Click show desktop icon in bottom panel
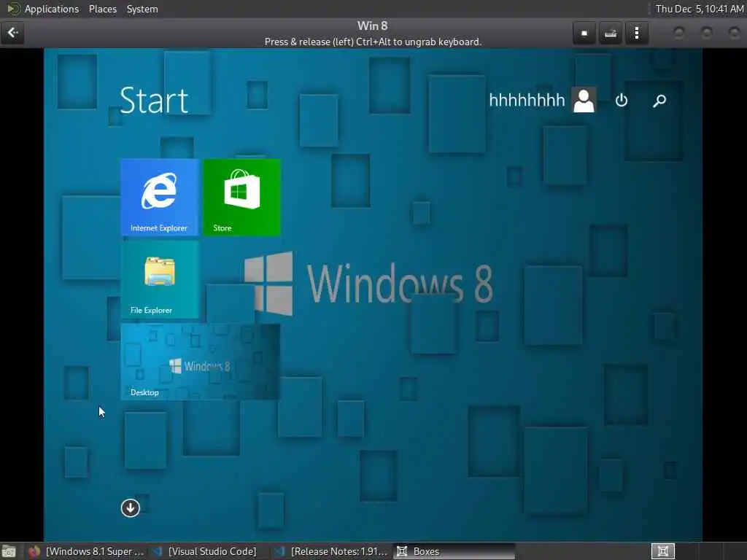This screenshot has width=747, height=560. tap(9, 552)
